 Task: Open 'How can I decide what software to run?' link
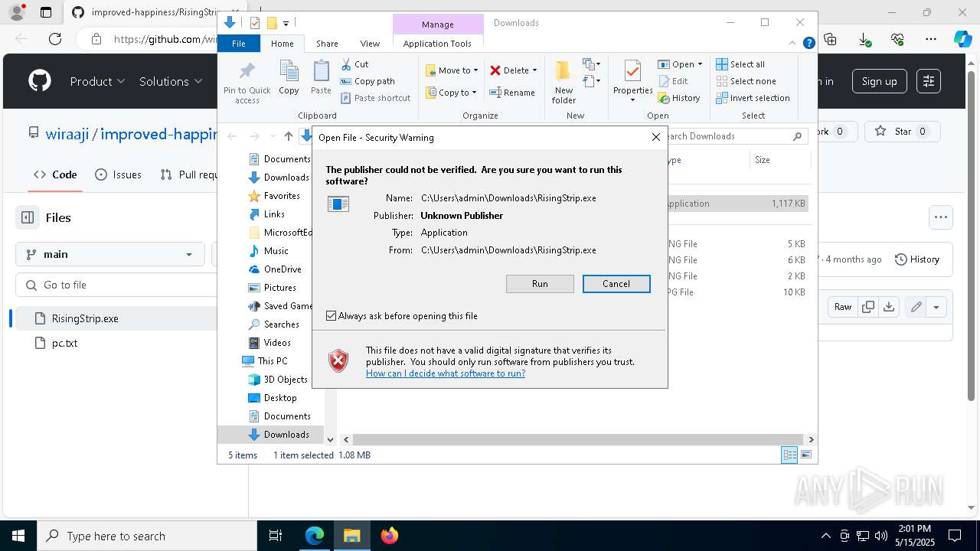point(446,373)
